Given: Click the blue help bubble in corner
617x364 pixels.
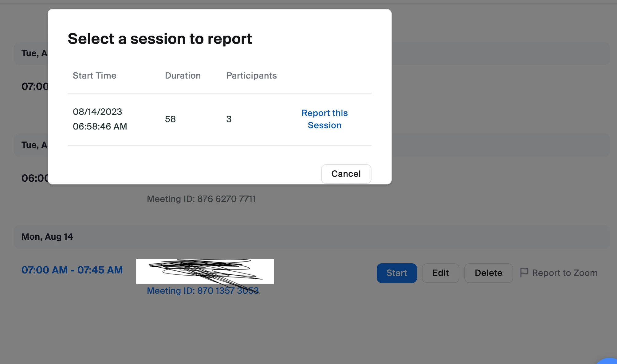Looking at the screenshot, I should coord(609,361).
